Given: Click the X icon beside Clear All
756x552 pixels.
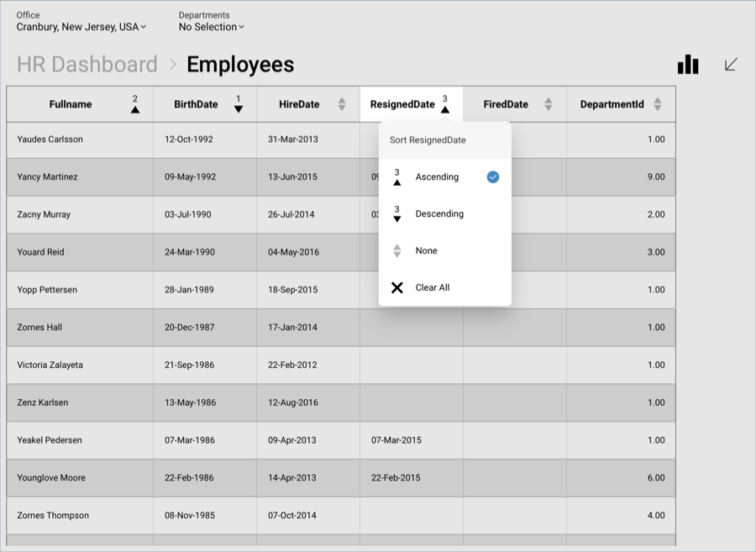Looking at the screenshot, I should click(x=397, y=287).
